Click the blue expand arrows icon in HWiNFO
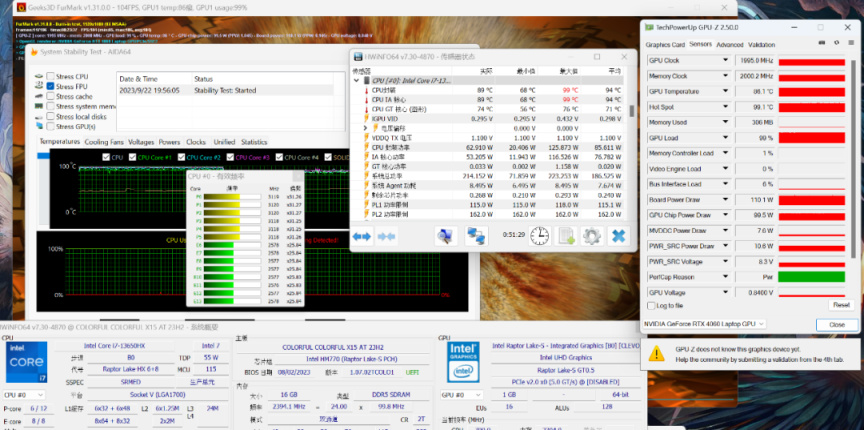Screen dimensions: 864x430 point(362,236)
